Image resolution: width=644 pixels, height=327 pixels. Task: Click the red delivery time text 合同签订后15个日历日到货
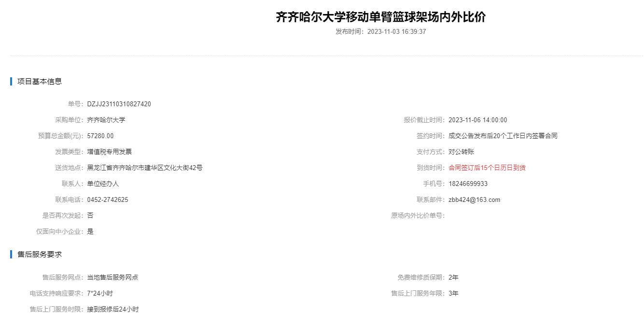click(487, 168)
